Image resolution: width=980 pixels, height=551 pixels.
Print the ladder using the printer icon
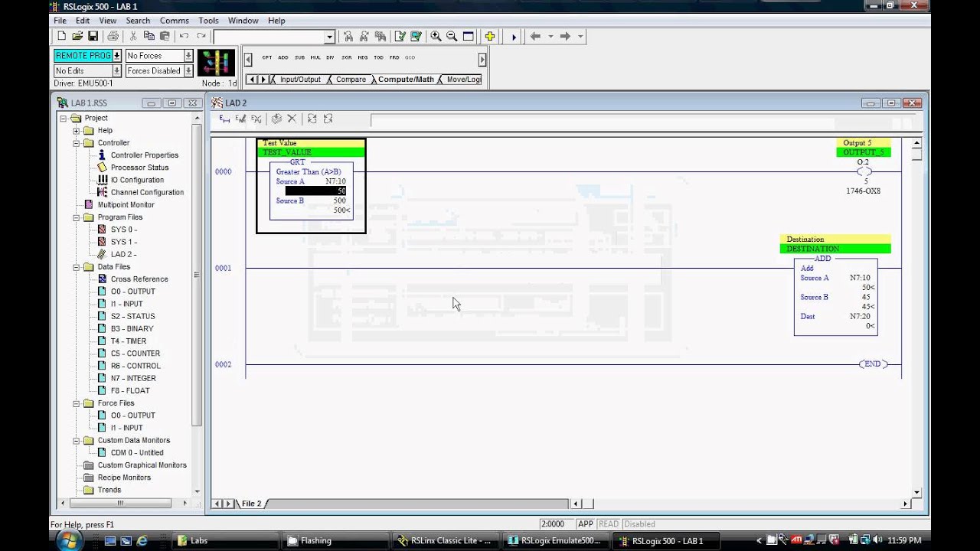click(113, 36)
